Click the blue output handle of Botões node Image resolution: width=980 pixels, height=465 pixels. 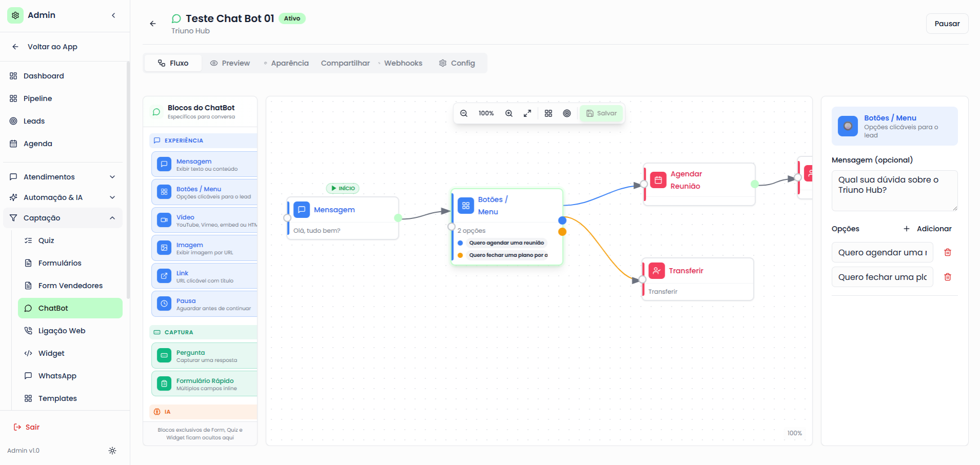[563, 220]
